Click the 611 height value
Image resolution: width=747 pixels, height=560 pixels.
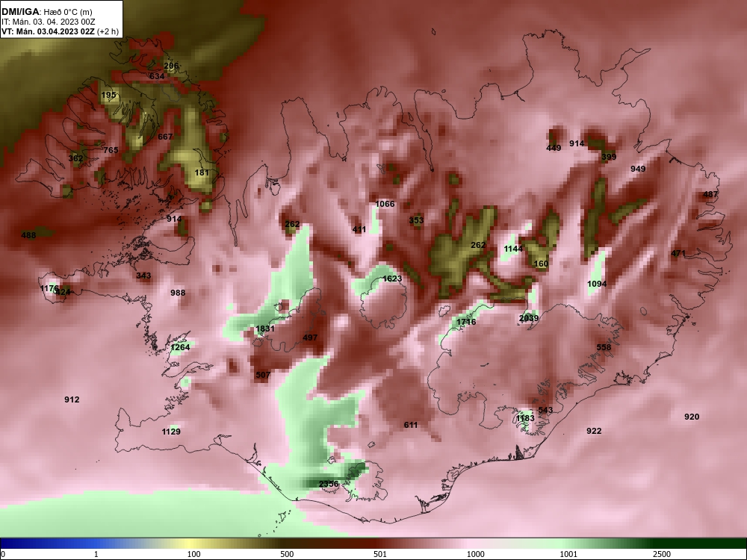coord(411,425)
